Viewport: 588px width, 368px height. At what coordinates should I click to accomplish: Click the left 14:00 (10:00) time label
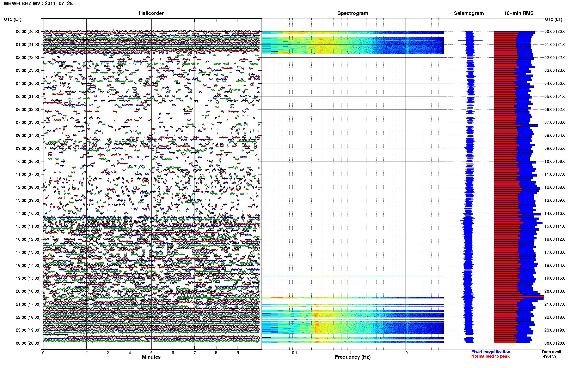[28, 213]
